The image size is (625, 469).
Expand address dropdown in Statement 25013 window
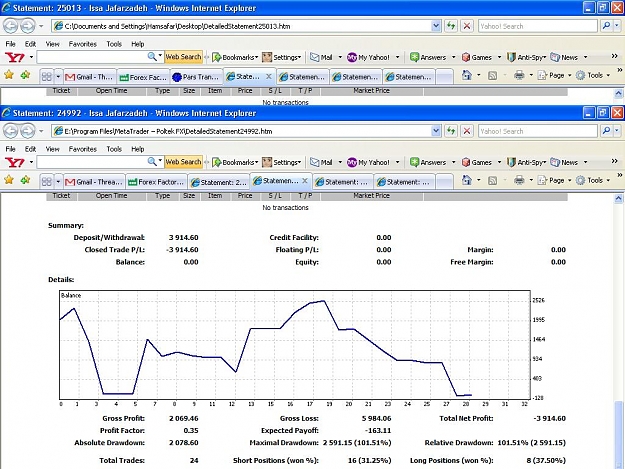click(x=436, y=26)
